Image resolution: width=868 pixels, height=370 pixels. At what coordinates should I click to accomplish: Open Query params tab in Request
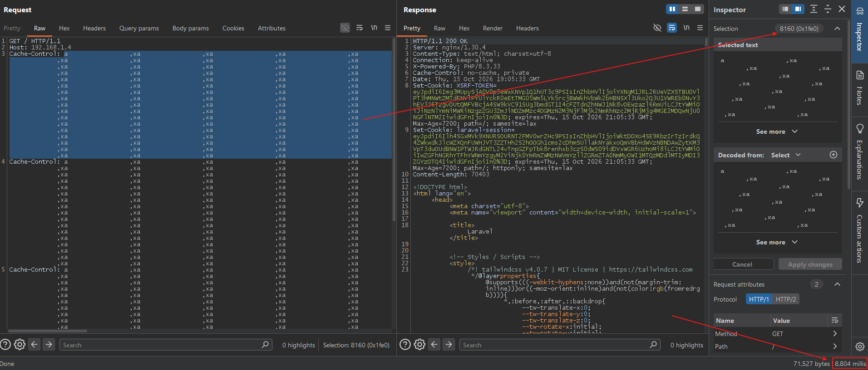pos(139,28)
